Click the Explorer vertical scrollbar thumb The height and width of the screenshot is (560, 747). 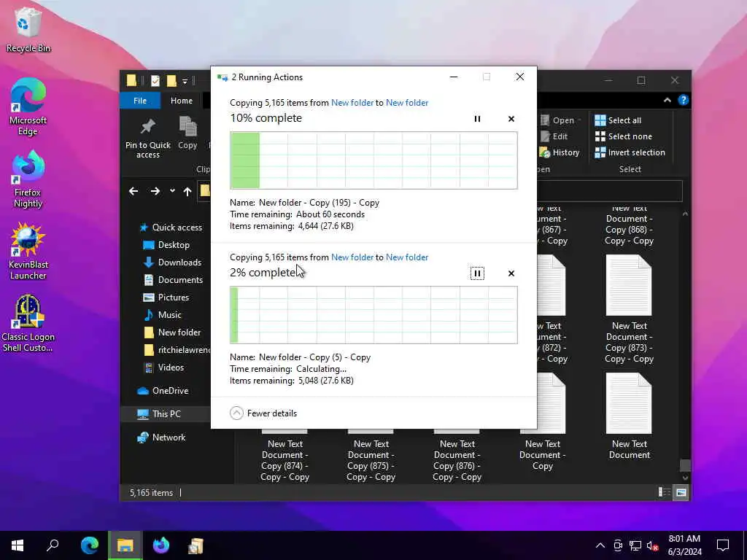pyautogui.click(x=685, y=464)
